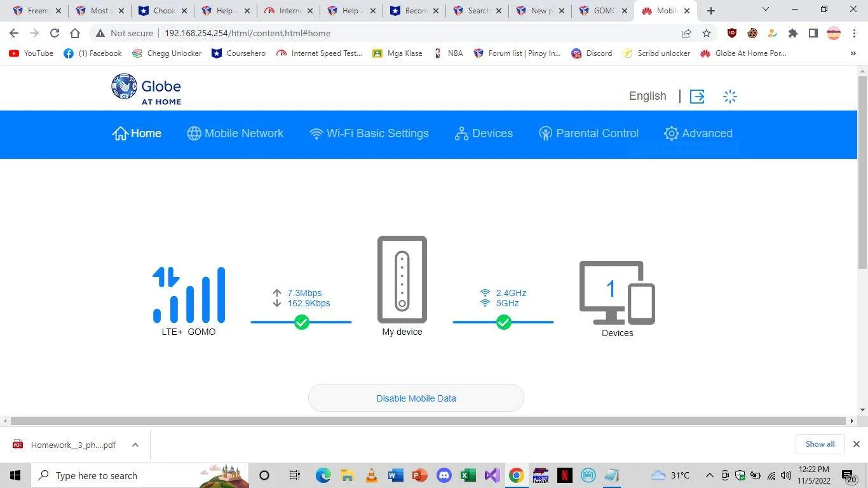Open the Devices menu in the navigation bar
The height and width of the screenshot is (488, 868).
coord(484,133)
